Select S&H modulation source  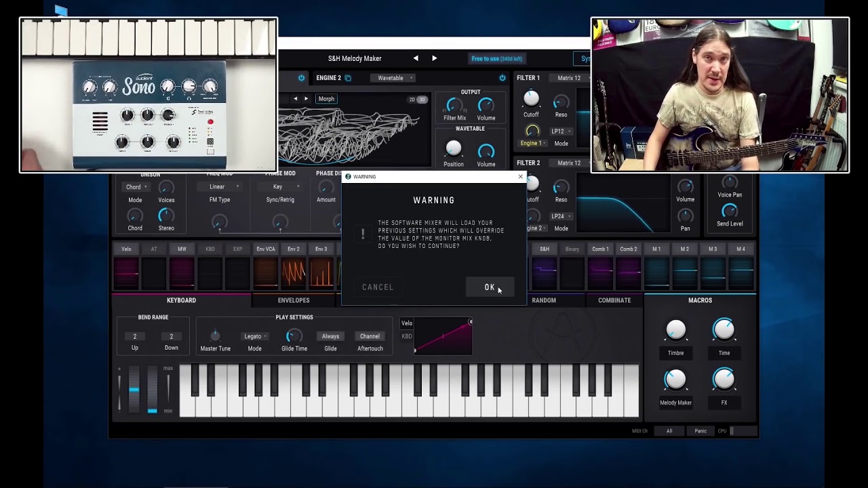(545, 249)
